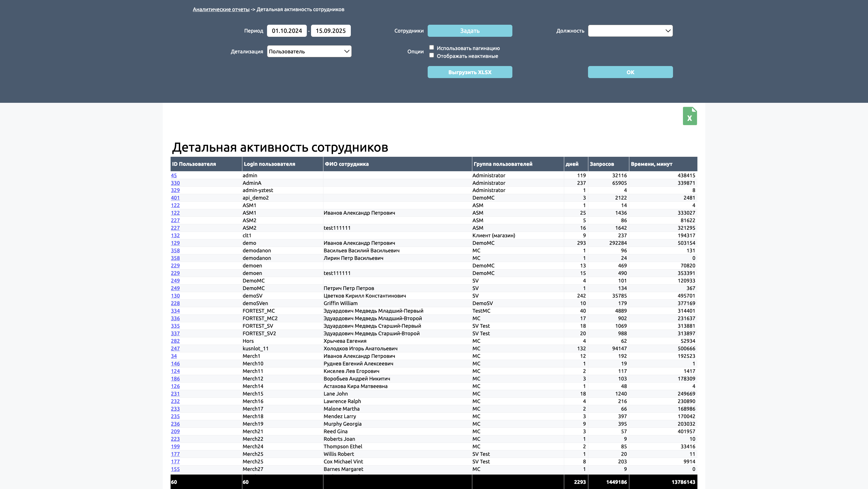
Task: Click the ФИО сотрудника column header
Action: [x=346, y=164]
